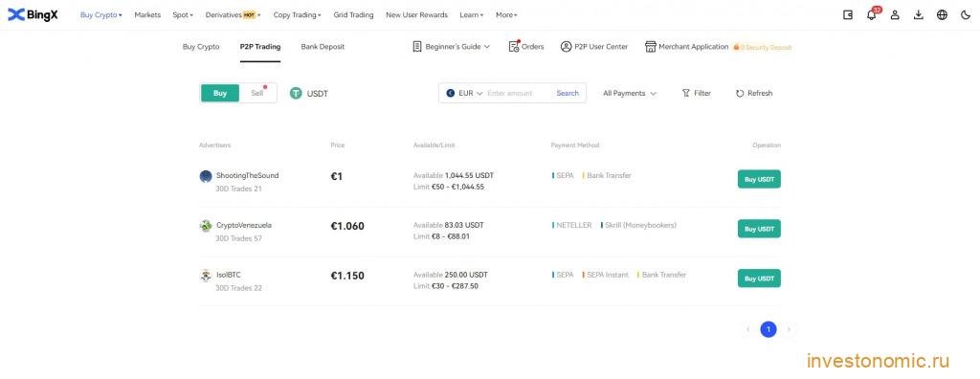980x379 pixels.
Task: Click Filter button text
Action: pos(702,93)
